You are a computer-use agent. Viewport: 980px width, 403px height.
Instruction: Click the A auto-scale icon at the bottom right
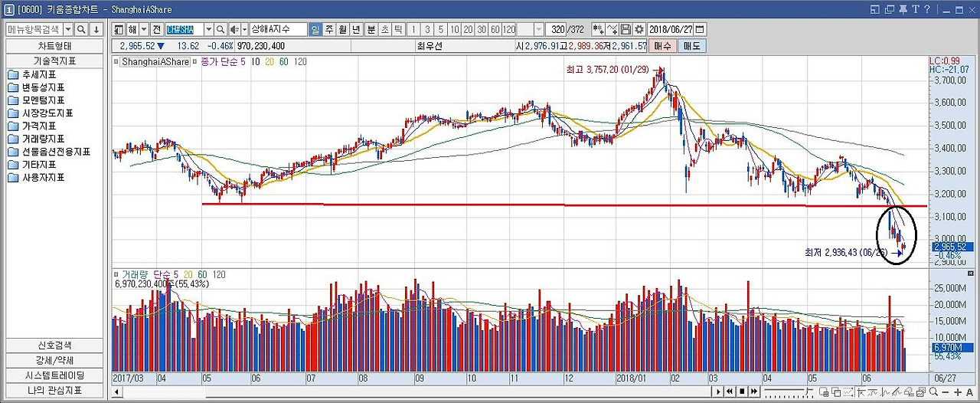point(970,392)
